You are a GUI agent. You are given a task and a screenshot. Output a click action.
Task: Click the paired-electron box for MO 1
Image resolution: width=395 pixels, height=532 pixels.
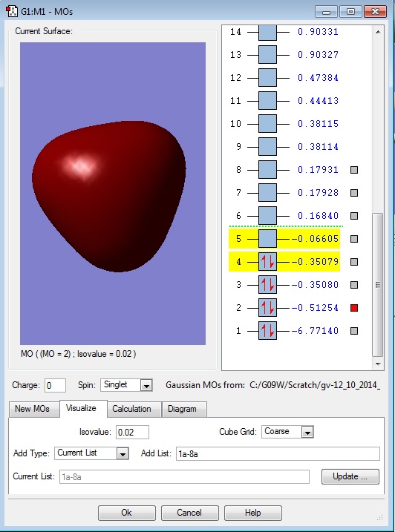tap(267, 330)
